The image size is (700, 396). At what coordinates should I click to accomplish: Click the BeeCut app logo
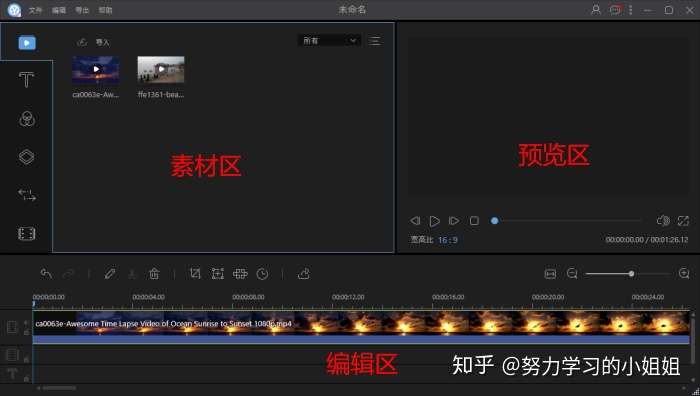click(14, 10)
